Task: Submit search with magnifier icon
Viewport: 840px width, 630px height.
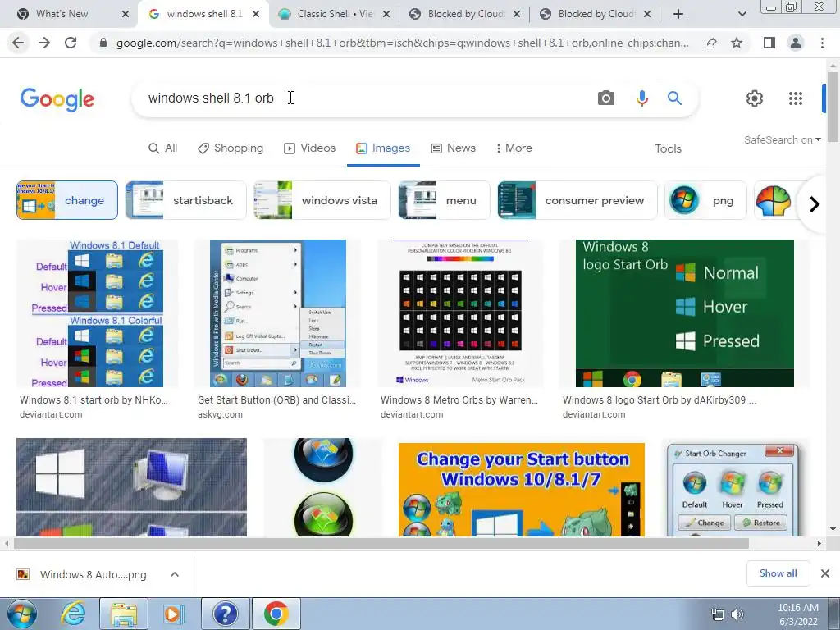Action: point(674,98)
